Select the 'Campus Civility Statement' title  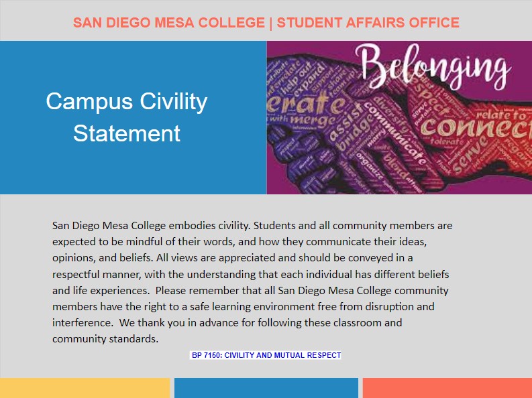pyautogui.click(x=127, y=117)
